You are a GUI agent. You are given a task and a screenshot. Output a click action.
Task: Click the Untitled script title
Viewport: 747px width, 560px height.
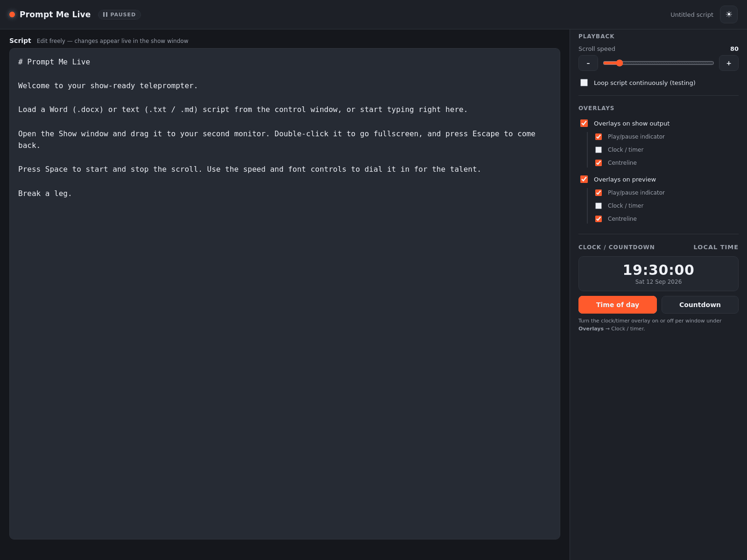coord(692,14)
